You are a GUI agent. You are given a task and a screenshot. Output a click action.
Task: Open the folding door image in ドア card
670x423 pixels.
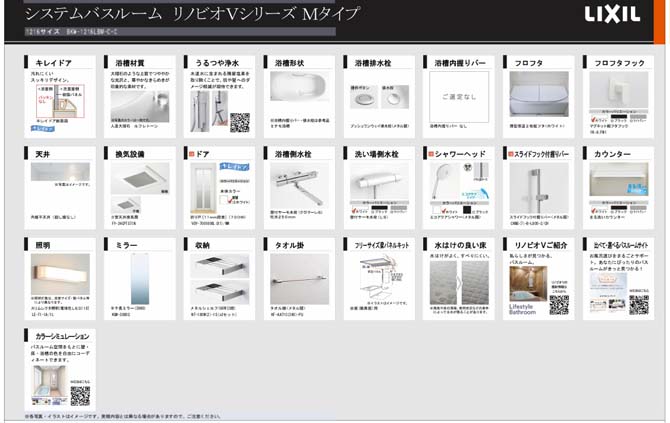tap(204, 188)
